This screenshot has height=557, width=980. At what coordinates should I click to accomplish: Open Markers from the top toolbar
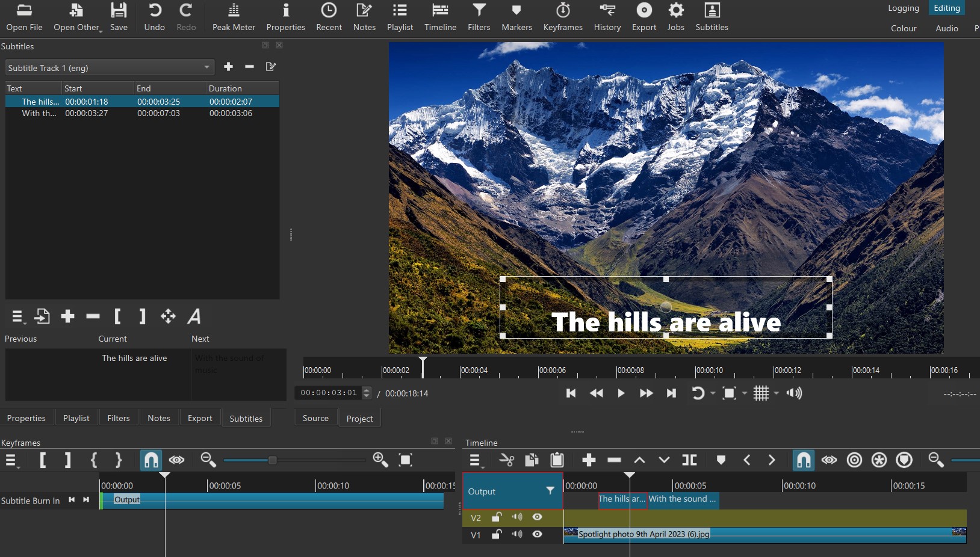tap(516, 17)
